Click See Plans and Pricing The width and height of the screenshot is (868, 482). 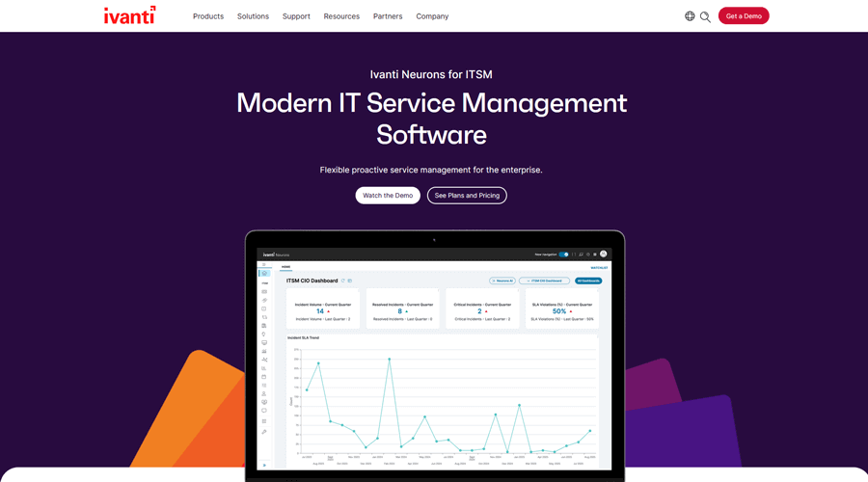pos(467,196)
